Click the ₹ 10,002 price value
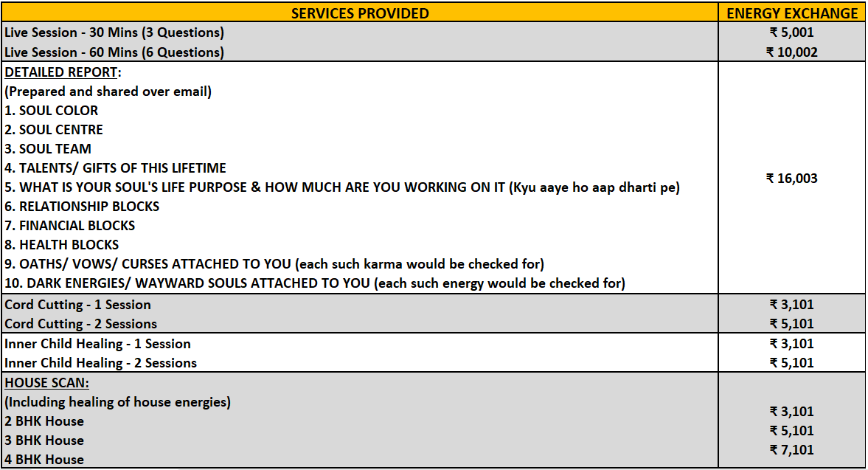The width and height of the screenshot is (868, 470). click(x=791, y=52)
